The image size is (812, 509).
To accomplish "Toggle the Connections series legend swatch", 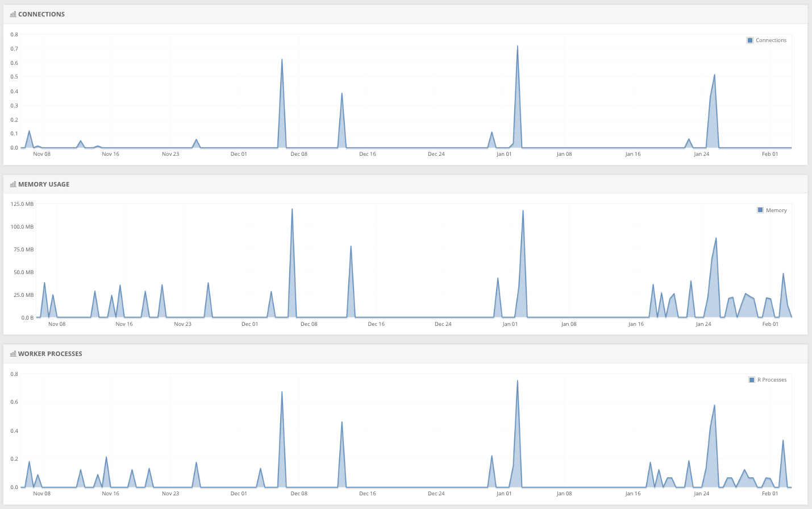I will [750, 40].
